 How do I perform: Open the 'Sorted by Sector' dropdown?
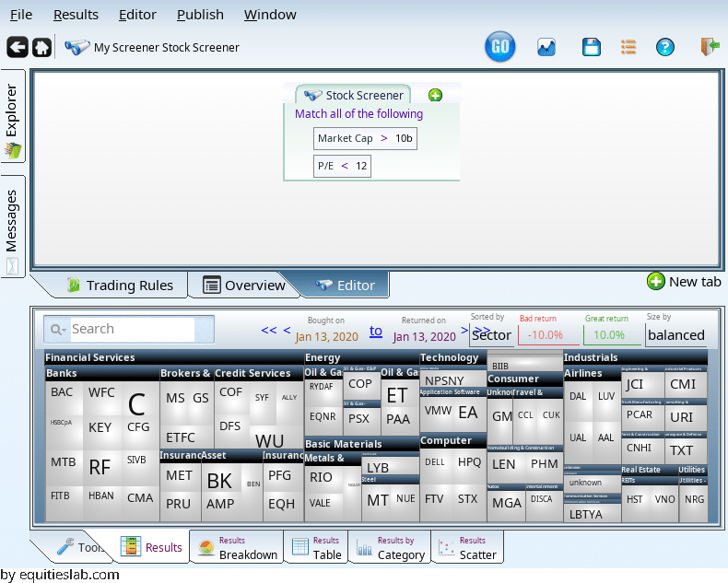pyautogui.click(x=491, y=334)
